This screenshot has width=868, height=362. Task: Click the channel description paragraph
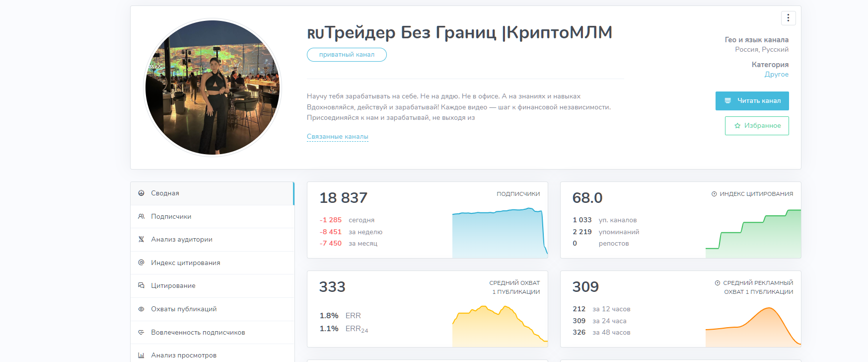tap(459, 107)
